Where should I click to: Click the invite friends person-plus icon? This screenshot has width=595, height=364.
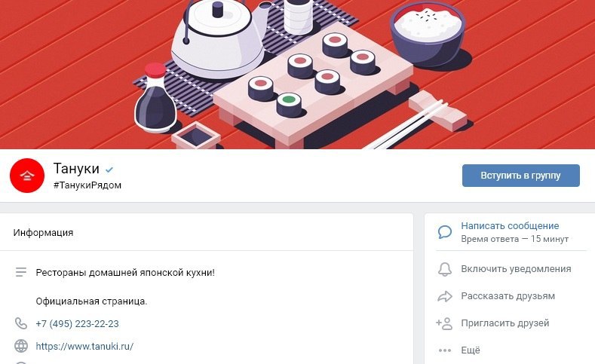pos(444,323)
